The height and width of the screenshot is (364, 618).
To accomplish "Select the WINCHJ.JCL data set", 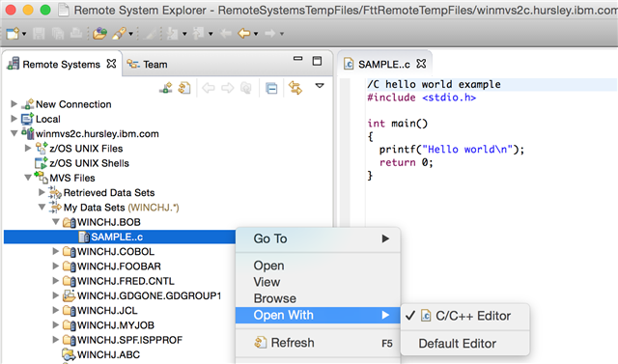I will pyautogui.click(x=107, y=311).
